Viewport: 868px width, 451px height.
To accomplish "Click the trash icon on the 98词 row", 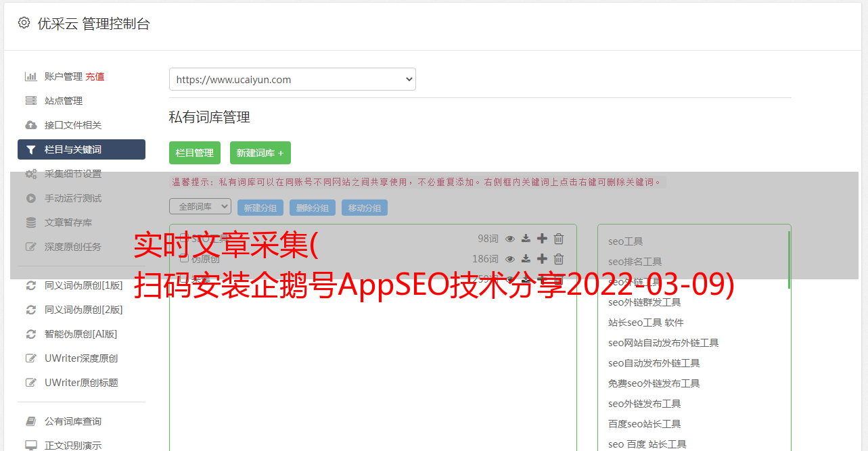I will (559, 239).
